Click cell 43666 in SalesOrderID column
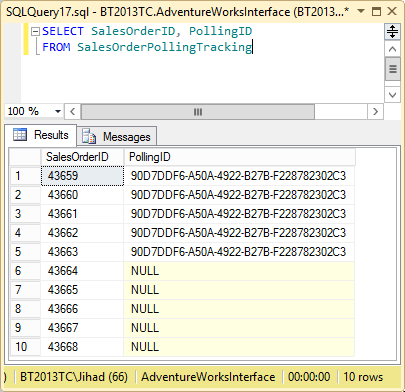This screenshot has height=392, width=405. pos(82,309)
